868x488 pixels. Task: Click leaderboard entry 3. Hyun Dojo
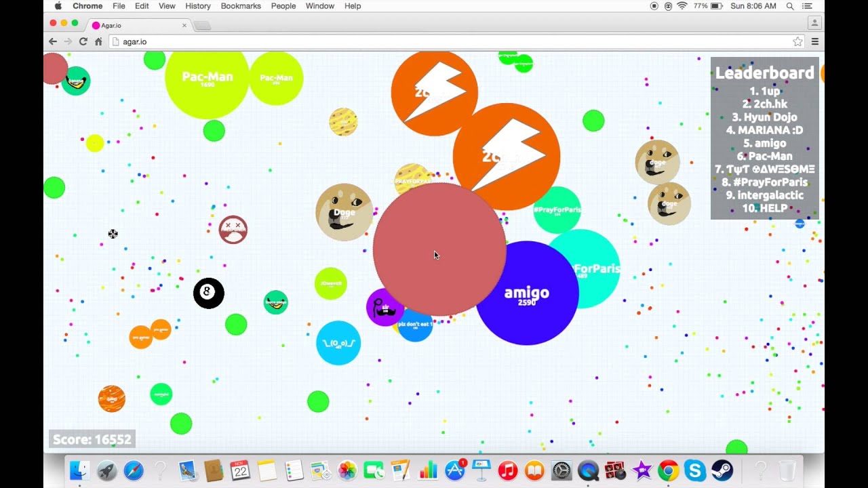pos(765,117)
